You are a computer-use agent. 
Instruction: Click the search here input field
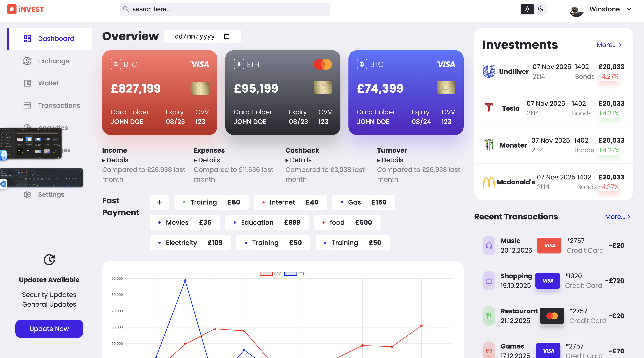(x=225, y=9)
